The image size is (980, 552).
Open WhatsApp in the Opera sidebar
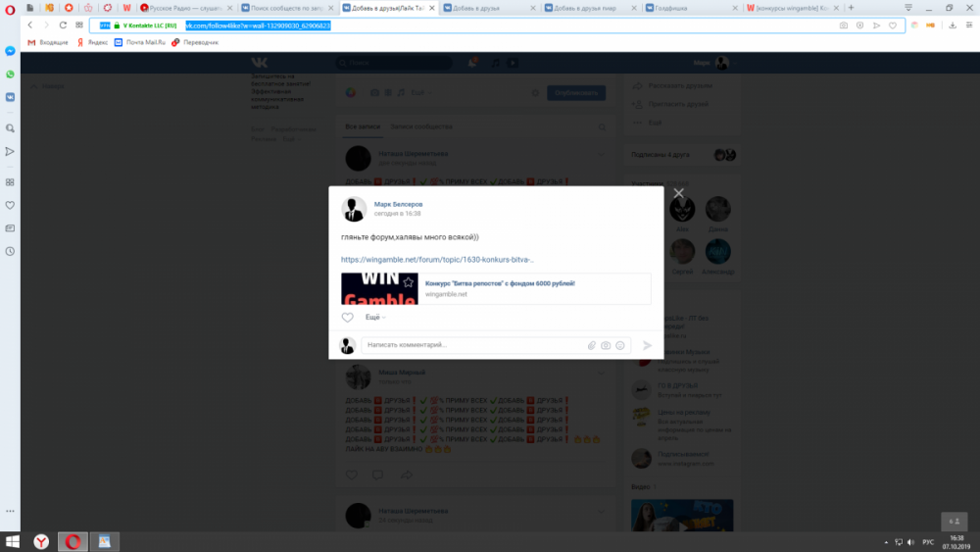[x=10, y=74]
